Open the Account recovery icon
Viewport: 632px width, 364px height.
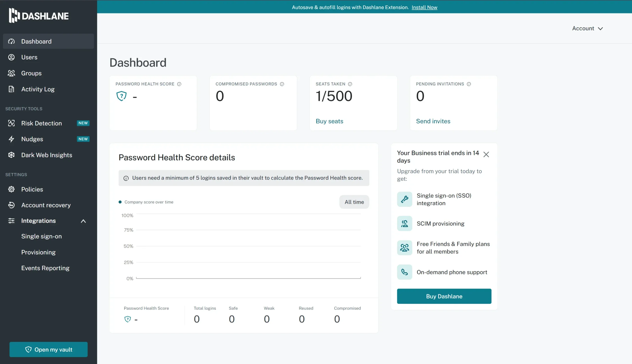point(12,205)
